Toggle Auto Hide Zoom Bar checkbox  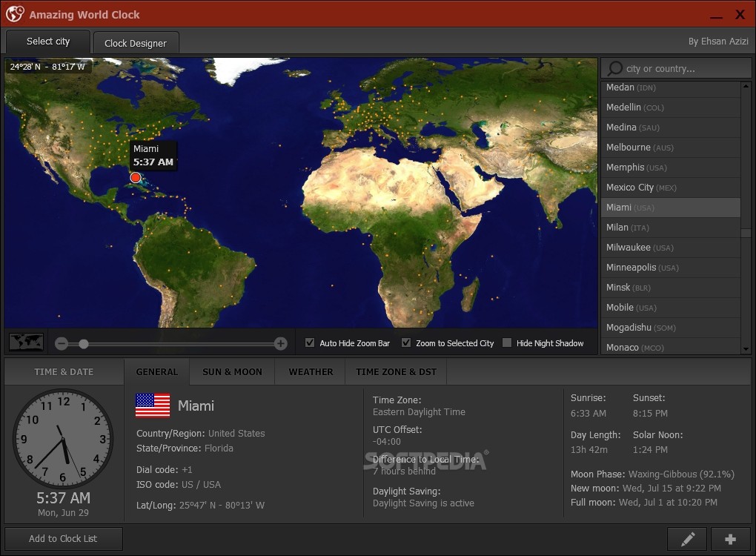pos(310,342)
